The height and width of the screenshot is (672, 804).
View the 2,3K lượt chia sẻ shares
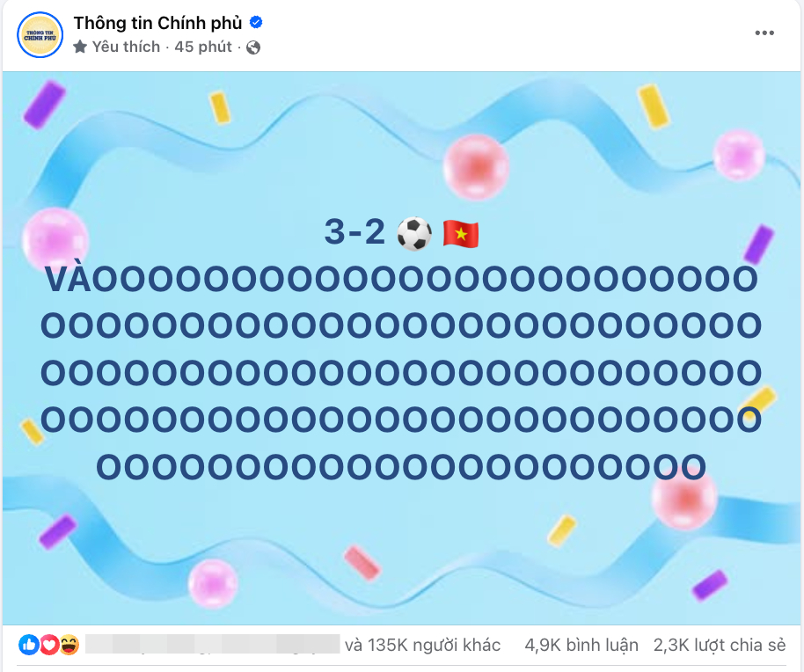(719, 645)
